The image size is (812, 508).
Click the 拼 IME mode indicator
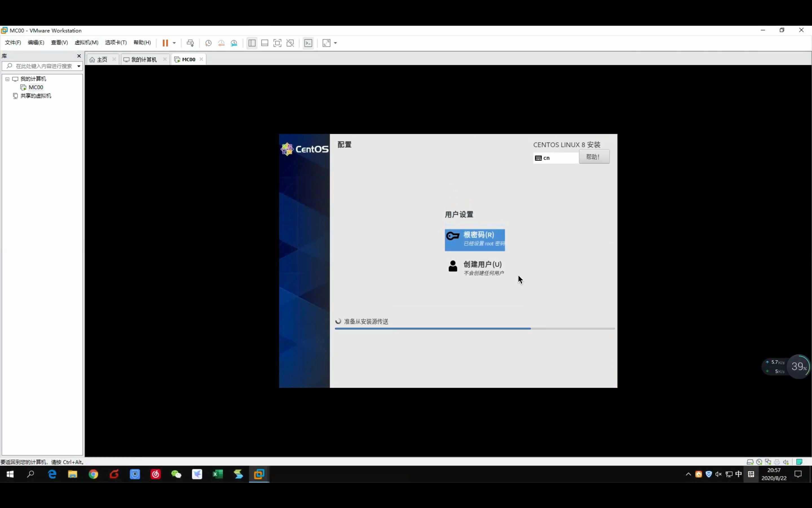(x=751, y=474)
